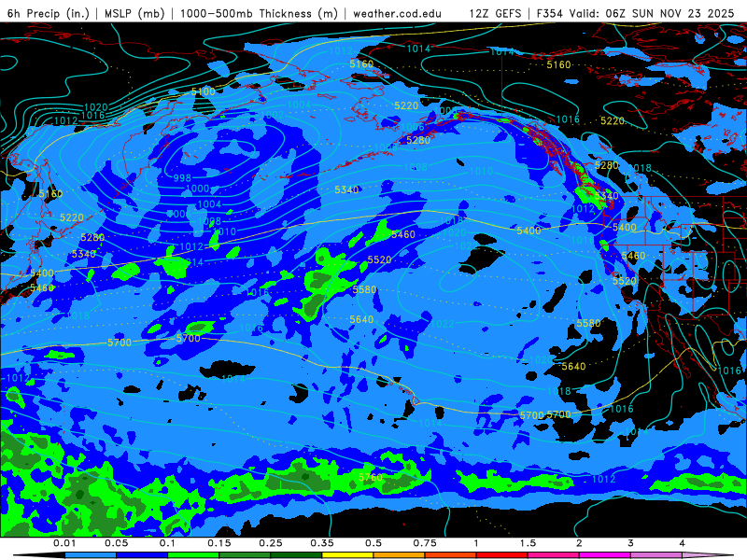Click the 0.15 legend value
Image resolution: width=747 pixels, height=560 pixels.
pyautogui.click(x=219, y=543)
